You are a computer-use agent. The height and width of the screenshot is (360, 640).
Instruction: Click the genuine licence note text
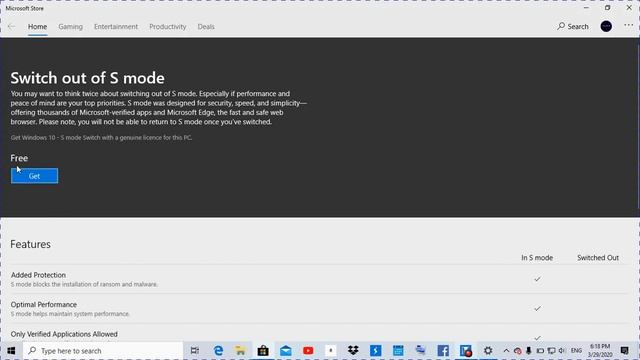101,138
